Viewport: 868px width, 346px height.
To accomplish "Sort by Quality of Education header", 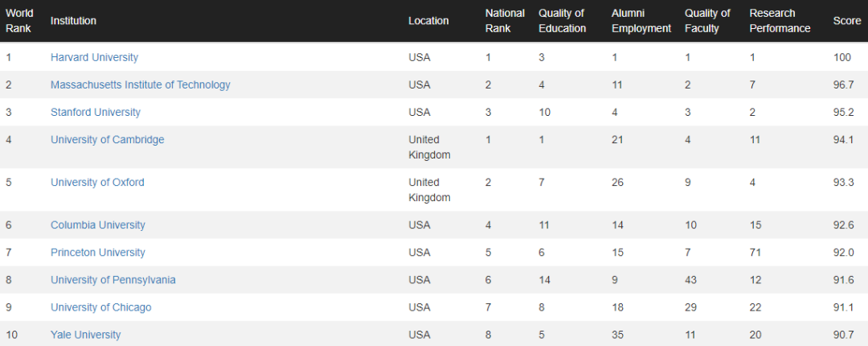I will pos(562,20).
